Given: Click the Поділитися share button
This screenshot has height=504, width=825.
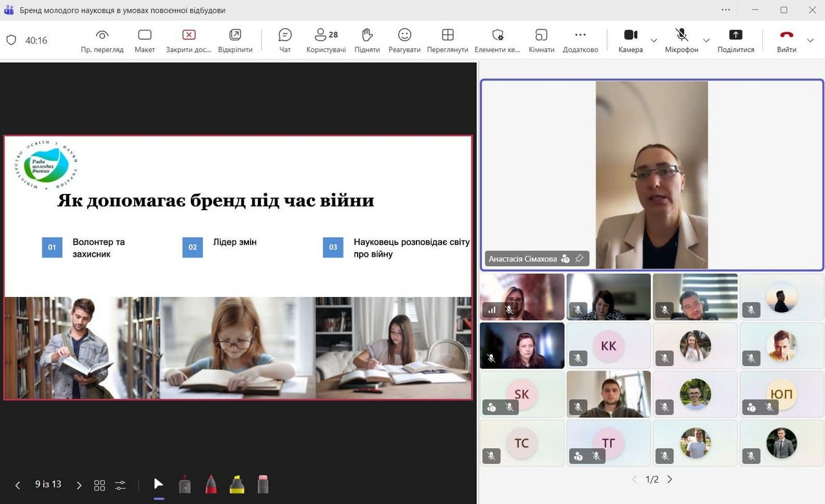Looking at the screenshot, I should (x=735, y=40).
